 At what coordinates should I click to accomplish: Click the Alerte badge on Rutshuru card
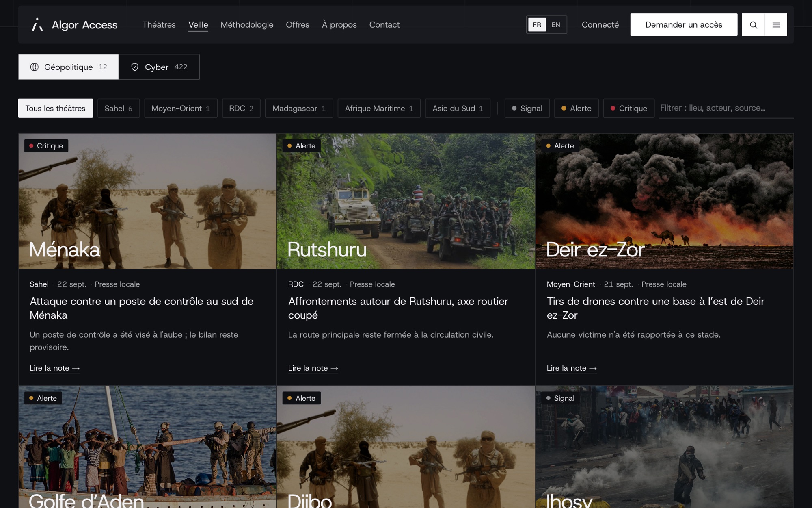pyautogui.click(x=302, y=146)
